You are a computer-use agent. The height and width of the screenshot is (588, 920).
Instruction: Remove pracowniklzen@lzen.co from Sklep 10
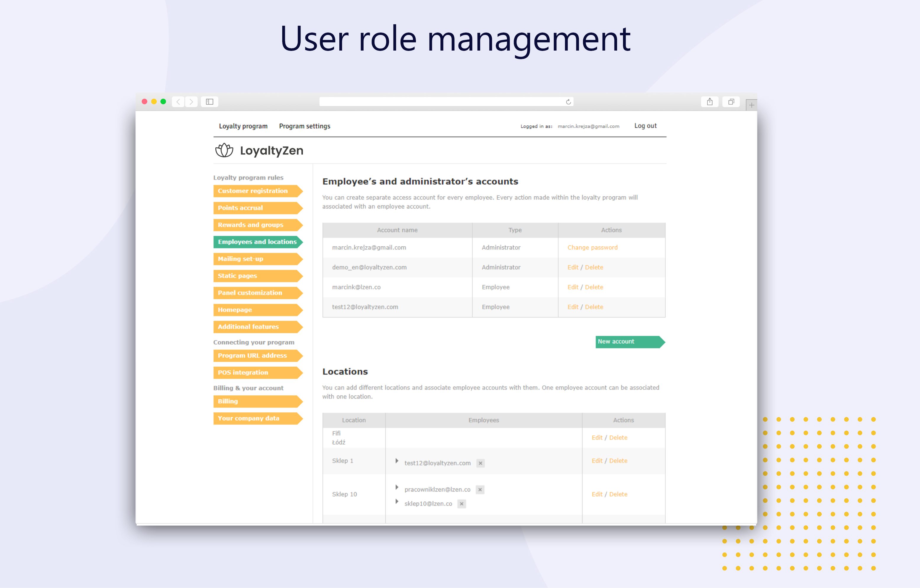tap(480, 490)
